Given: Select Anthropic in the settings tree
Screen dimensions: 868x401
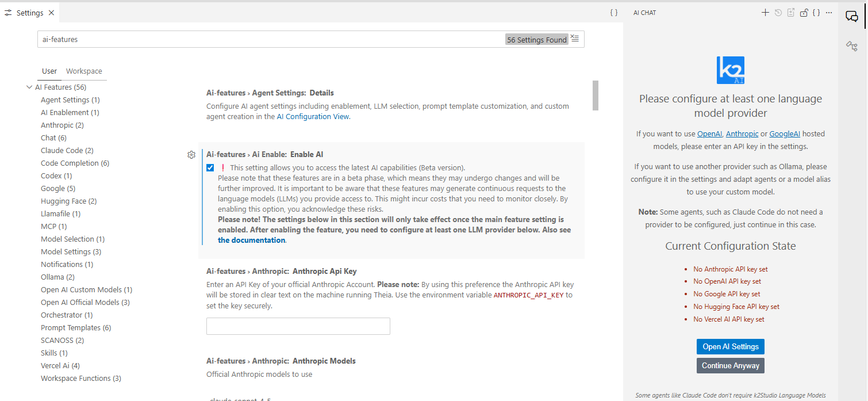Looking at the screenshot, I should (x=57, y=125).
